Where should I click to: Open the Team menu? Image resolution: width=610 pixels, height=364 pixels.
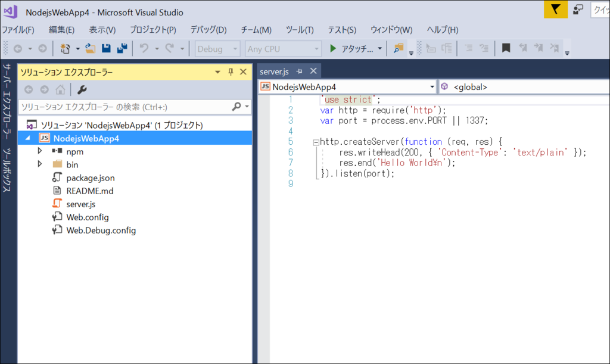click(x=256, y=30)
